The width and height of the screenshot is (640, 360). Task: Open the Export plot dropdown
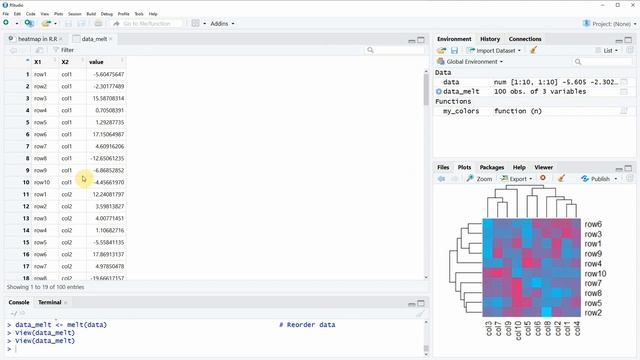517,179
